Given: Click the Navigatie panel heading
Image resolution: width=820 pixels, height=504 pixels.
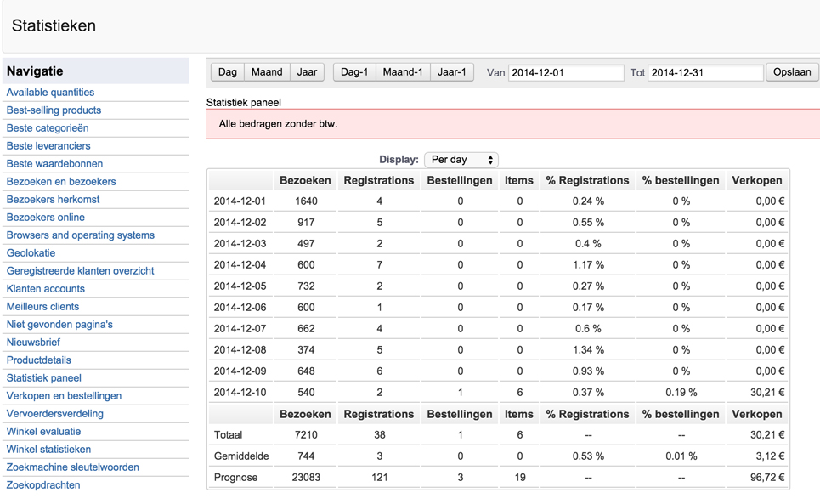Looking at the screenshot, I should (x=35, y=71).
